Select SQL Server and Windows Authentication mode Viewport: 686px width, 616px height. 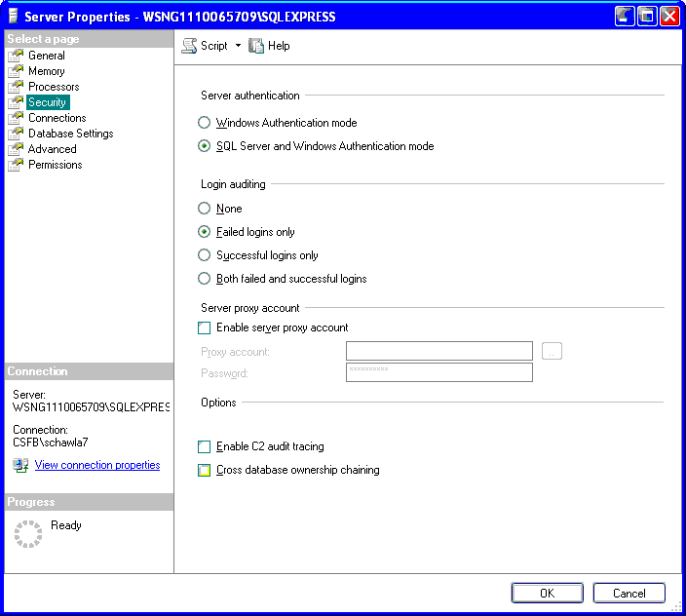tap(204, 145)
